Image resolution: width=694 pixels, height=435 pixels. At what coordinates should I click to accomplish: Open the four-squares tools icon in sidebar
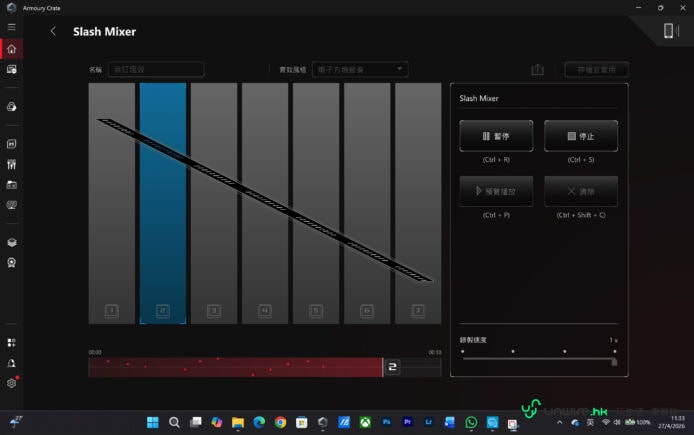(12, 343)
